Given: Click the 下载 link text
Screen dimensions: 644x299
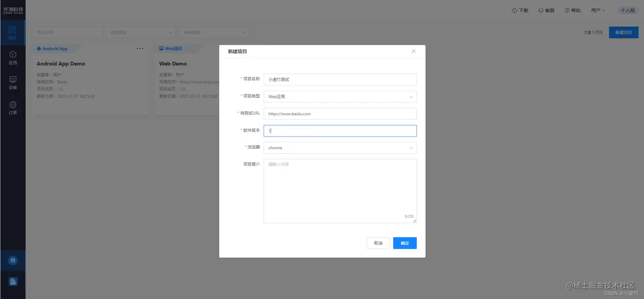Looking at the screenshot, I should [x=523, y=10].
